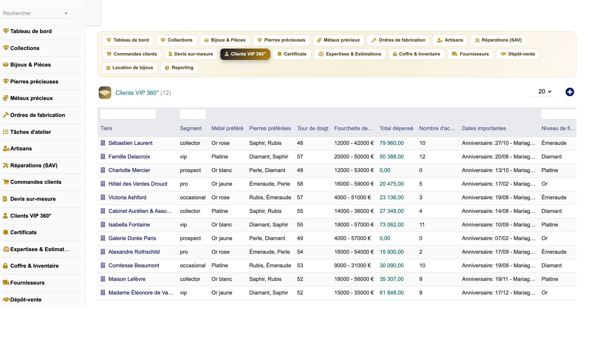The width and height of the screenshot is (589, 364).
Task: Click total 79 960,00 for Sébastien Laurent
Action: [391, 143]
